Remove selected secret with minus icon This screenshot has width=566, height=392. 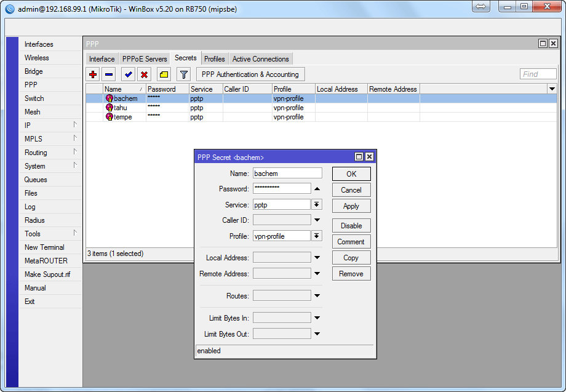[x=109, y=74]
